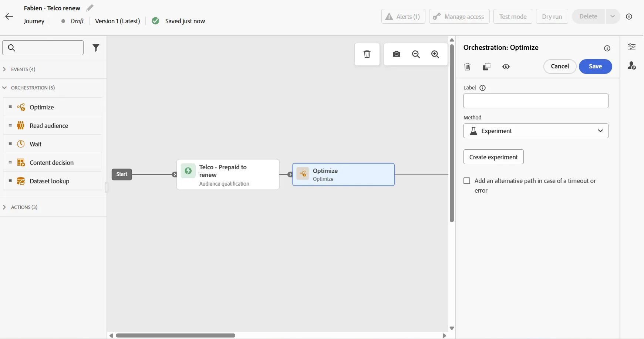Pick Content decision activity

tap(53, 162)
